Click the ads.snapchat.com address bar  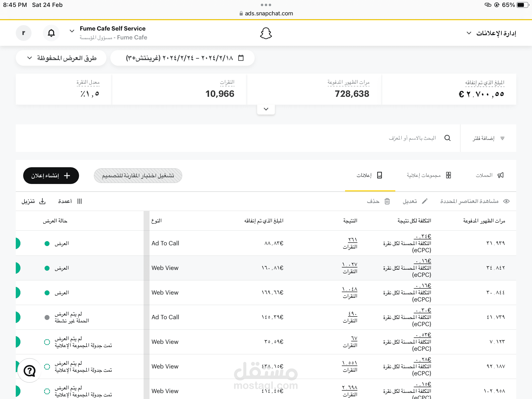266,13
